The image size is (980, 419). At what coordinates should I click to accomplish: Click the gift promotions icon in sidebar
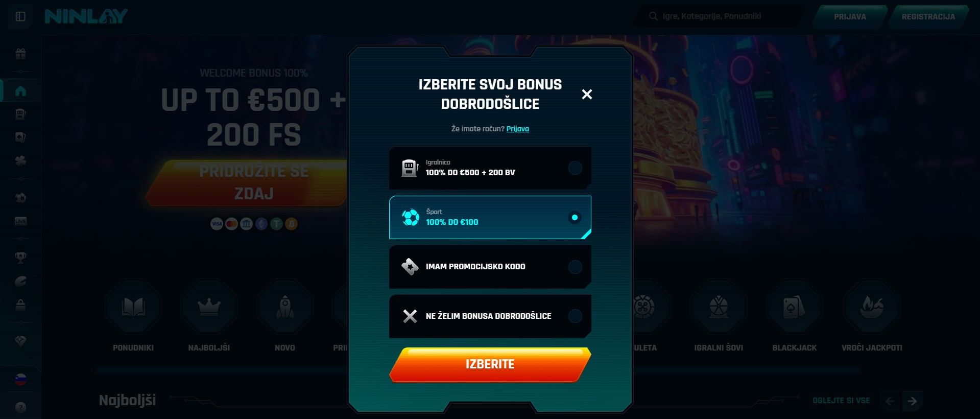(x=20, y=54)
